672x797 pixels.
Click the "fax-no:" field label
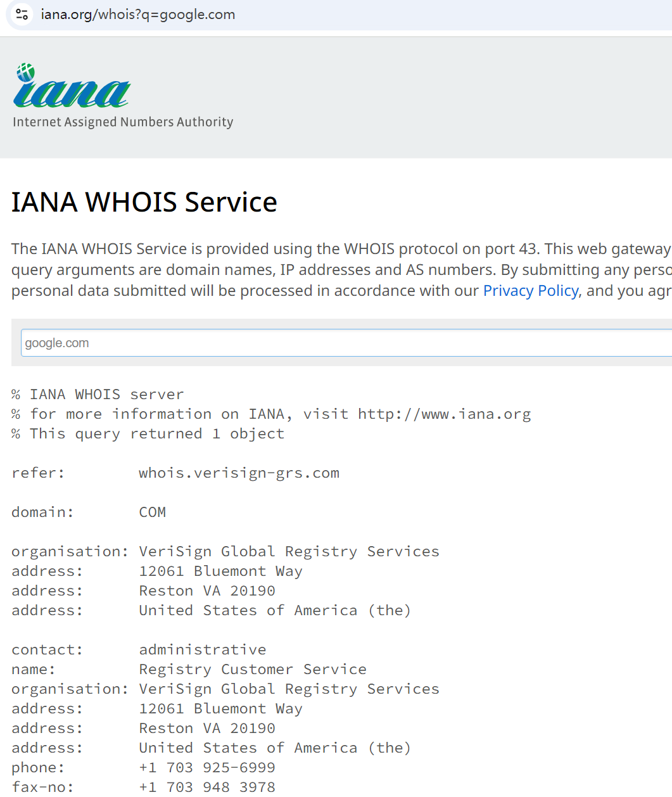pyautogui.click(x=42, y=787)
